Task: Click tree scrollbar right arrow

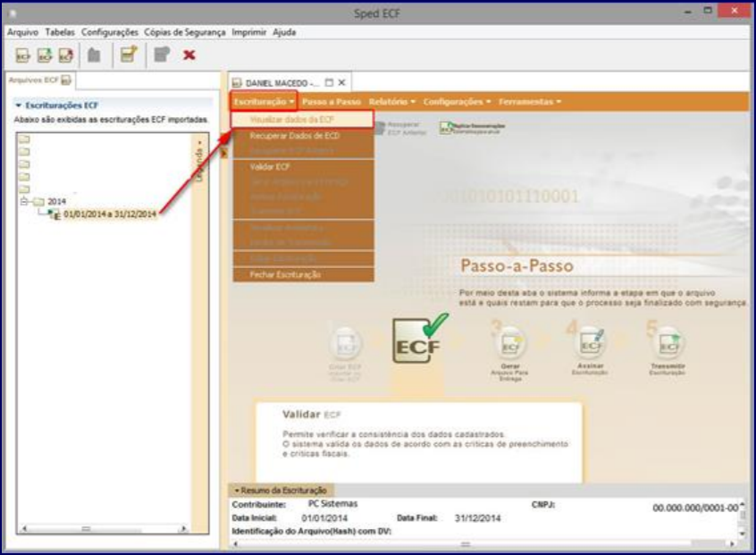Action: [x=184, y=528]
